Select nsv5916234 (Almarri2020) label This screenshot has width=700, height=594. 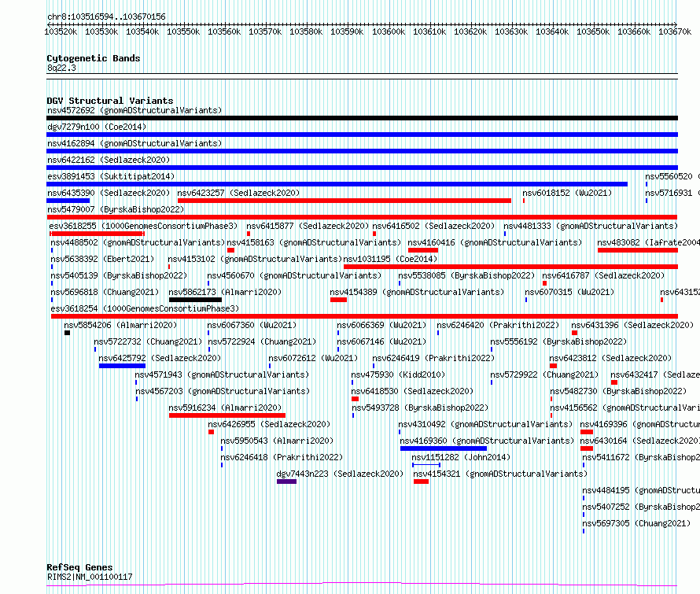pos(225,408)
